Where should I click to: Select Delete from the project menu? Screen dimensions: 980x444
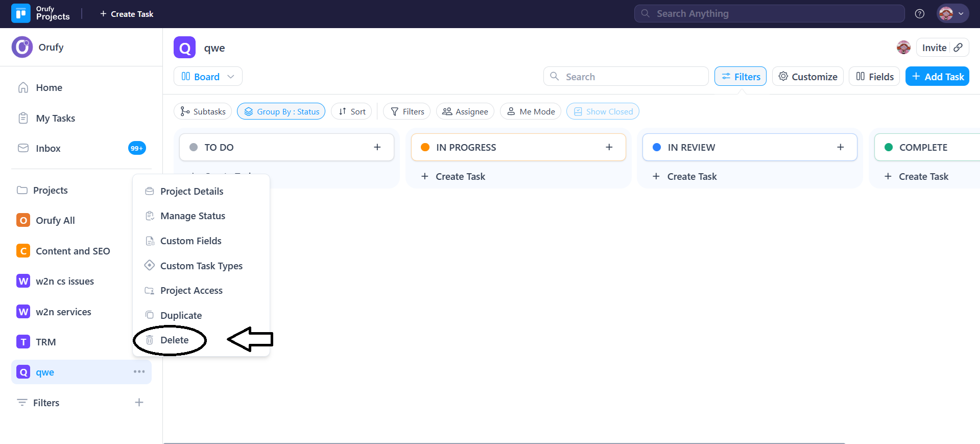coord(174,340)
